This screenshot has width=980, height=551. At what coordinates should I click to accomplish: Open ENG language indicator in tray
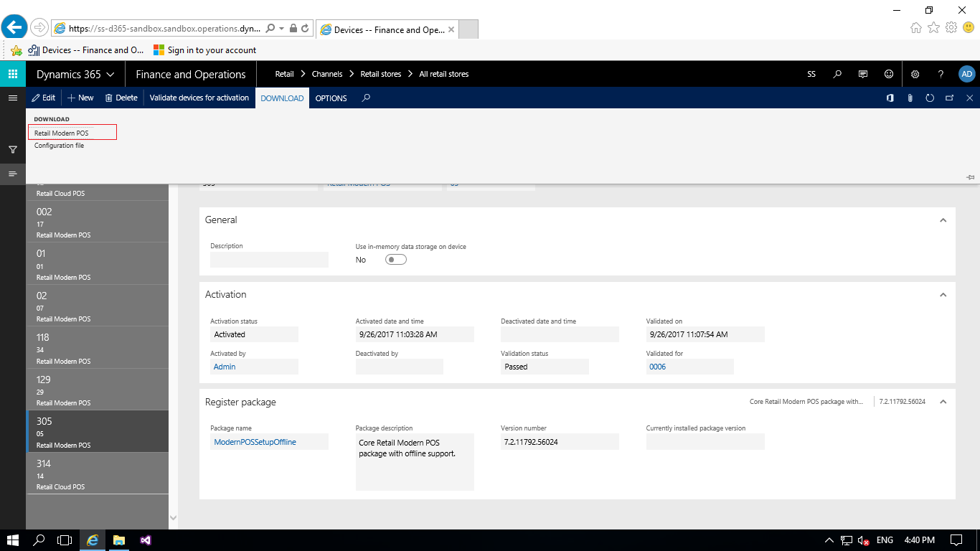[885, 540]
